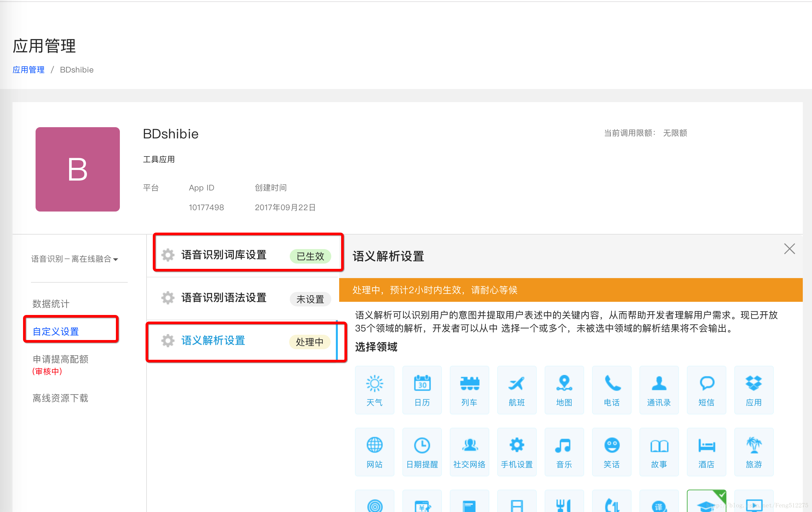The width and height of the screenshot is (812, 512).
Task: Click the creation date 2017年09月22日
Action: coord(285,207)
